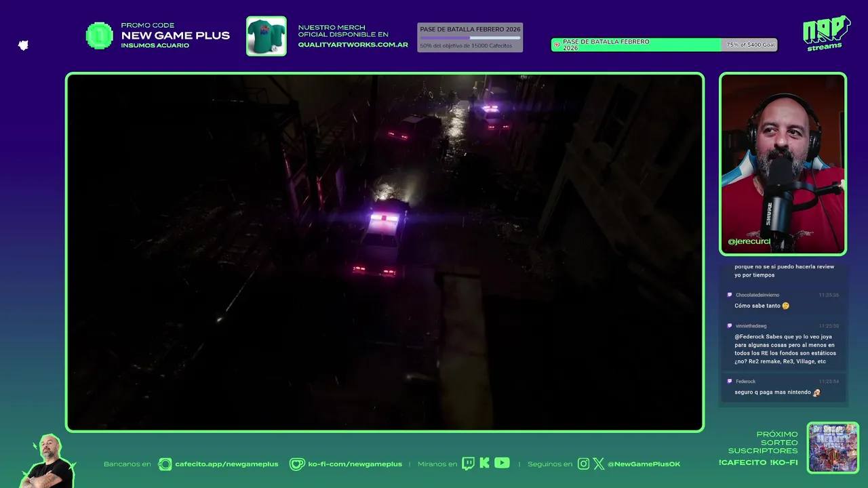
Task: Click the Ko-fi cup icon in the footer
Action: 297,464
